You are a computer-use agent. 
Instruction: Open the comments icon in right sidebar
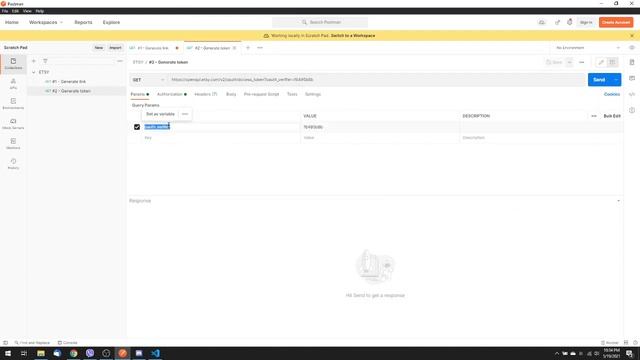pos(632,78)
